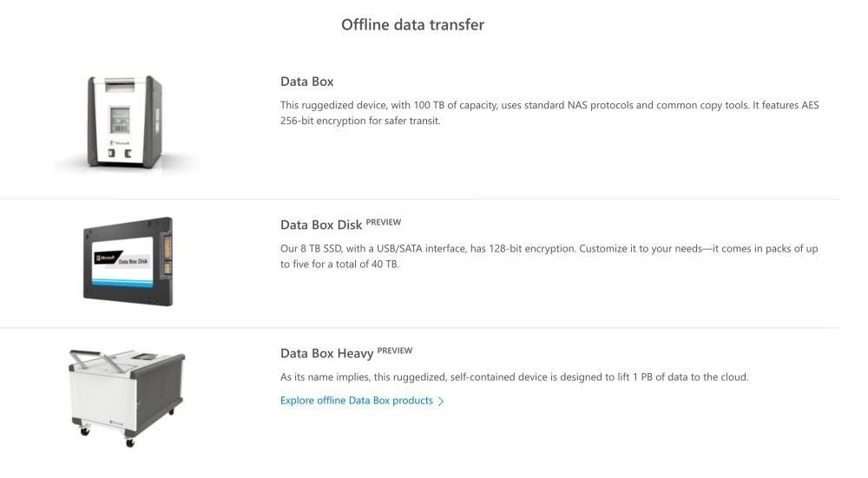Click the display screen on the Data Box device
This screenshot has height=478, width=868.
coord(120,120)
